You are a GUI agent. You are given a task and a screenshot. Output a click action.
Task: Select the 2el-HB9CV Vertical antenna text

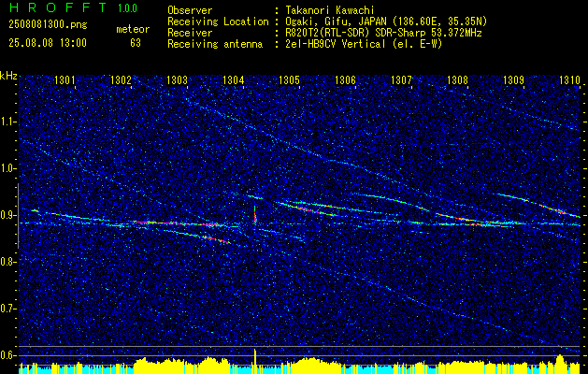365,44
